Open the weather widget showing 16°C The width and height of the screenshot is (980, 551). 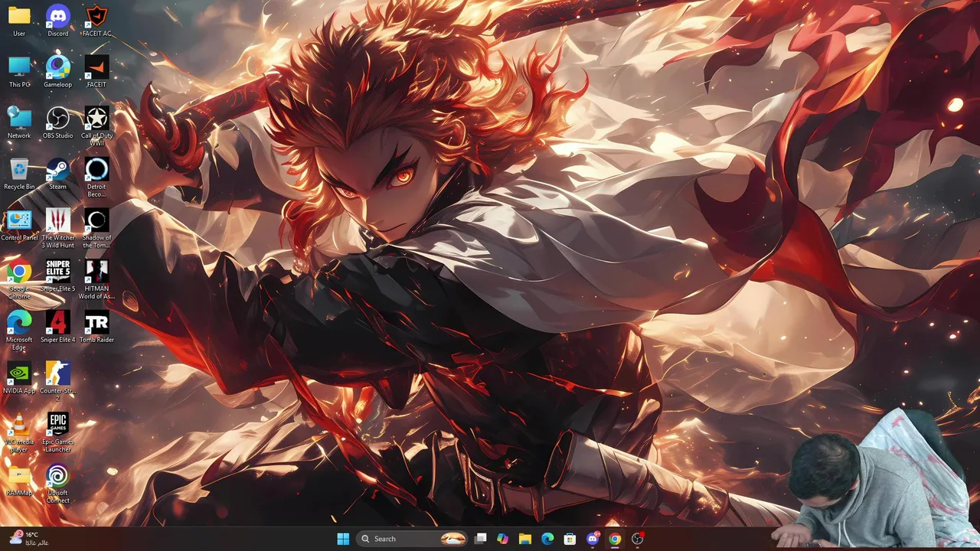tap(29, 539)
